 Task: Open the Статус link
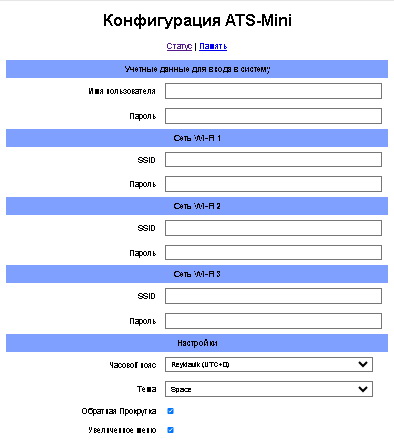click(179, 46)
